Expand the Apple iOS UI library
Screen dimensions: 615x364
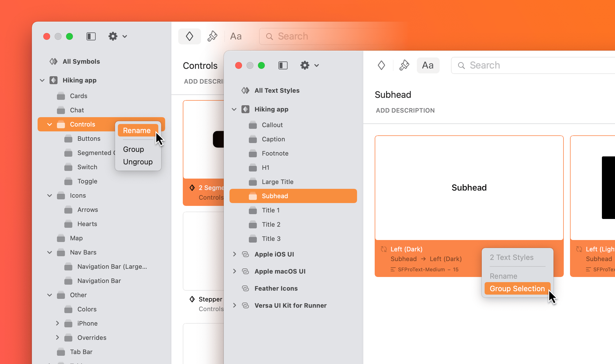coord(234,254)
